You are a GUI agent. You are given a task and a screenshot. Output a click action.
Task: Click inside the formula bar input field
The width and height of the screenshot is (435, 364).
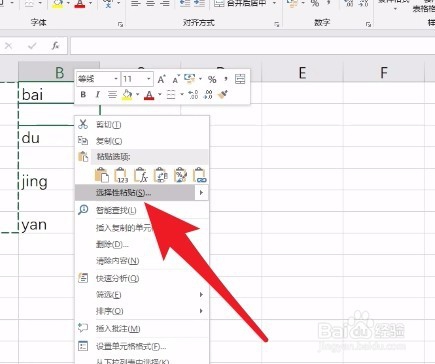(x=252, y=46)
